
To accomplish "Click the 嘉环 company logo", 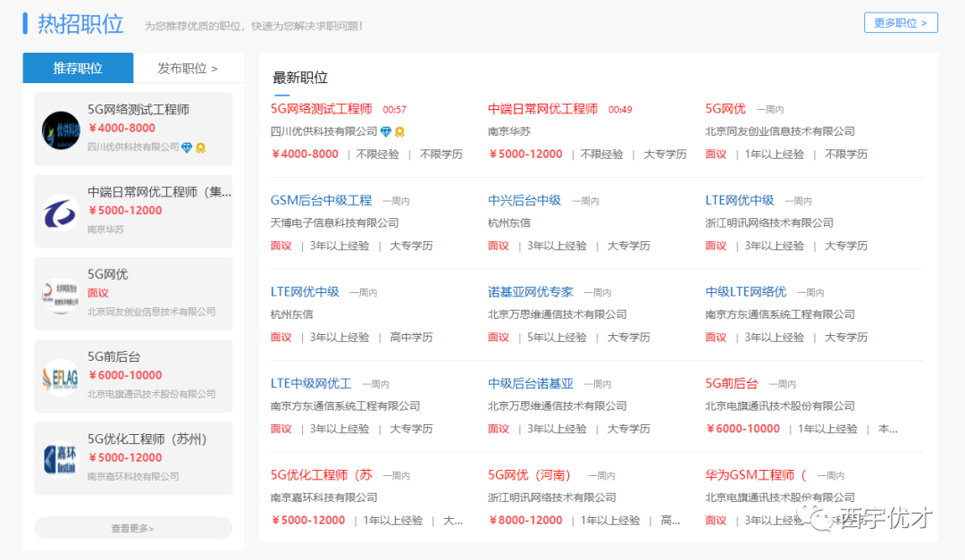I will pyautogui.click(x=61, y=460).
